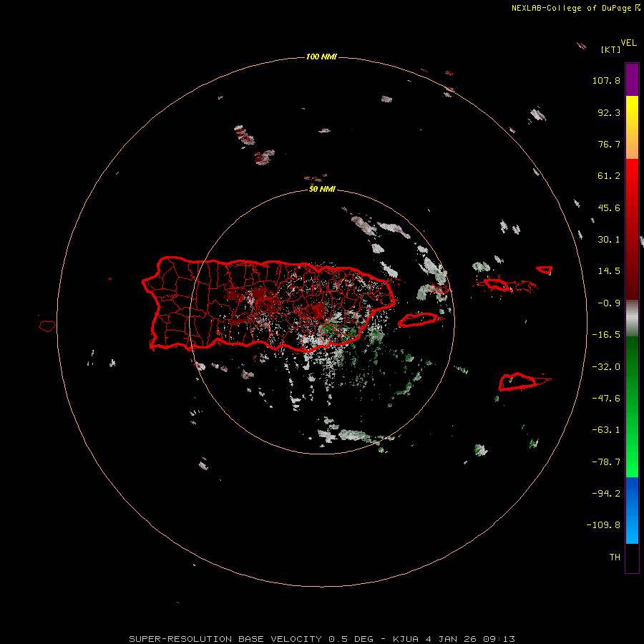The image size is (644, 644).
Task: Select the 30.1 legend value
Action: pyautogui.click(x=609, y=240)
